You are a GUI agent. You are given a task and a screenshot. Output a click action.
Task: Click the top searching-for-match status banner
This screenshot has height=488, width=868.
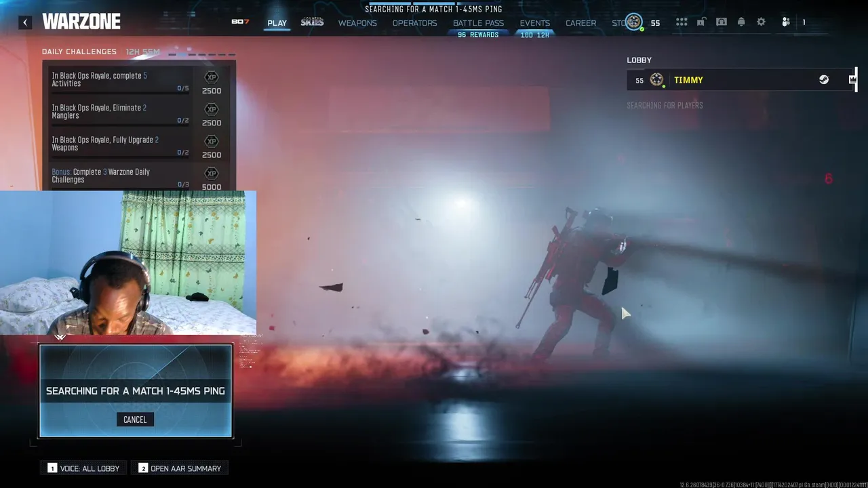[x=434, y=9]
